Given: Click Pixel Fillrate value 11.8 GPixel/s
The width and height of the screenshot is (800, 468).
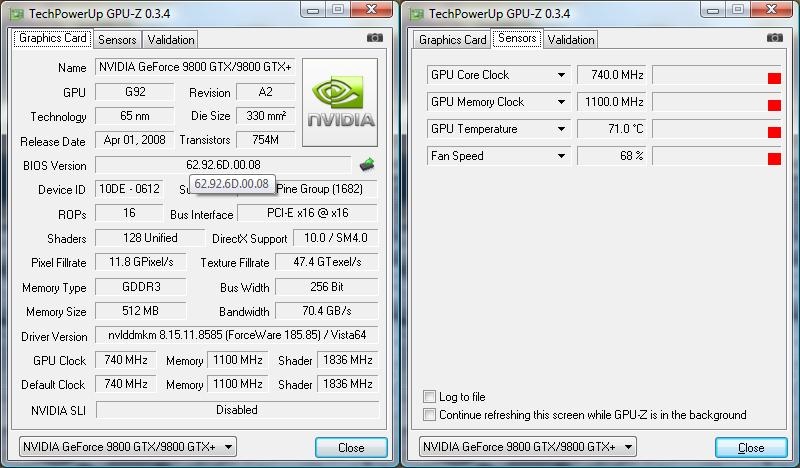Looking at the screenshot, I should (x=141, y=262).
